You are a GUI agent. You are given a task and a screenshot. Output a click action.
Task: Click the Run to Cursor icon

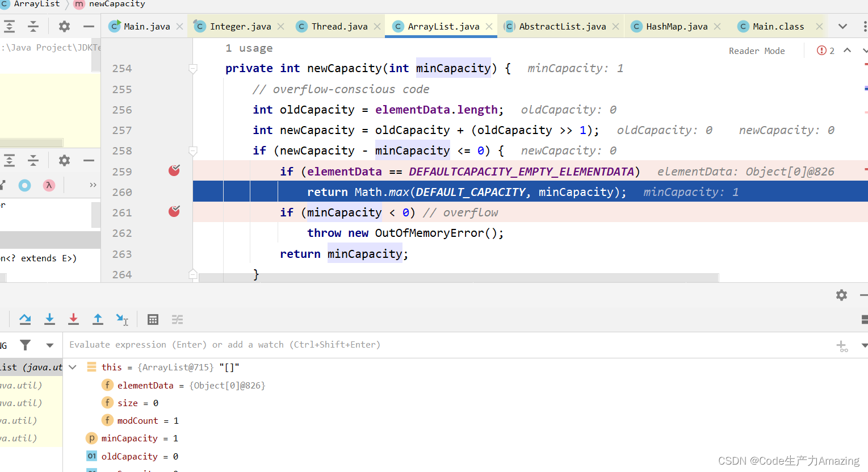pyautogui.click(x=122, y=319)
